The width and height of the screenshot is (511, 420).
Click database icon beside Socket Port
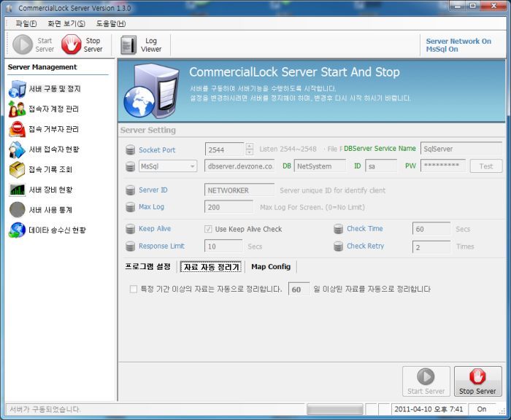[131, 149]
